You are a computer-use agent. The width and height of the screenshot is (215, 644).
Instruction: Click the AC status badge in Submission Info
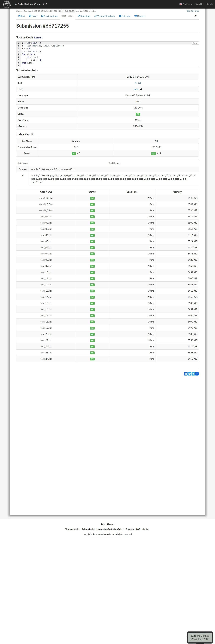pyautogui.click(x=138, y=114)
